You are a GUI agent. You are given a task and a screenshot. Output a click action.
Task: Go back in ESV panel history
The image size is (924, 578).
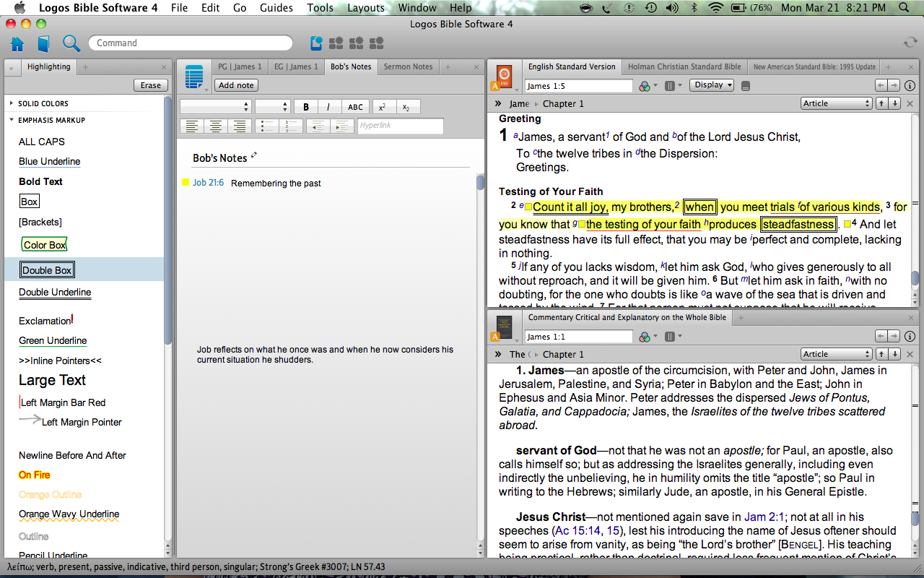click(x=881, y=85)
